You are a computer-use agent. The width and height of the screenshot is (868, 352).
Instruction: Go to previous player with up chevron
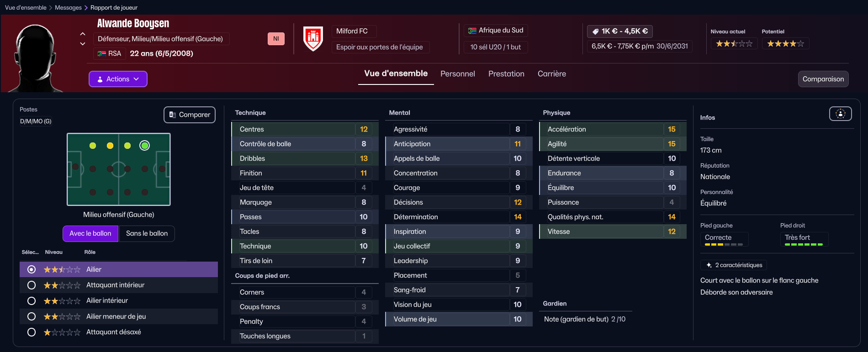click(x=83, y=34)
